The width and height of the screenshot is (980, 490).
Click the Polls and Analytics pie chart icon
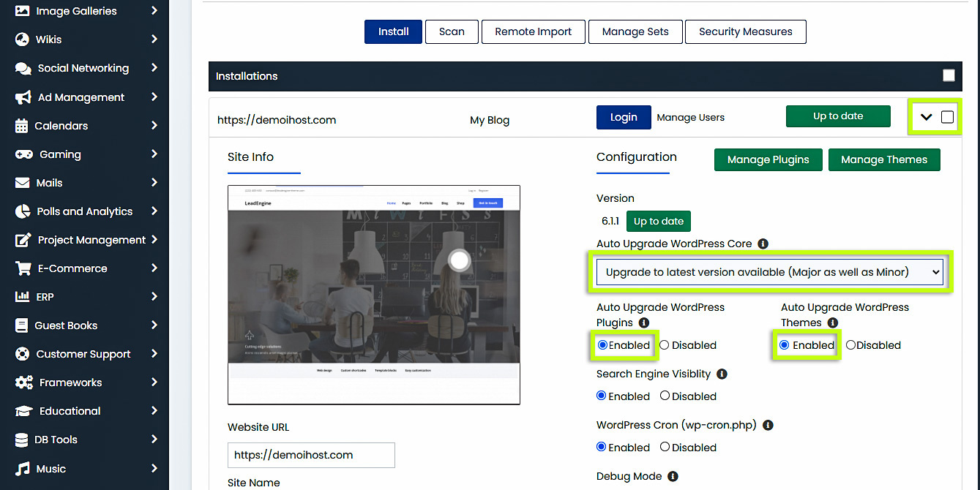tap(23, 211)
